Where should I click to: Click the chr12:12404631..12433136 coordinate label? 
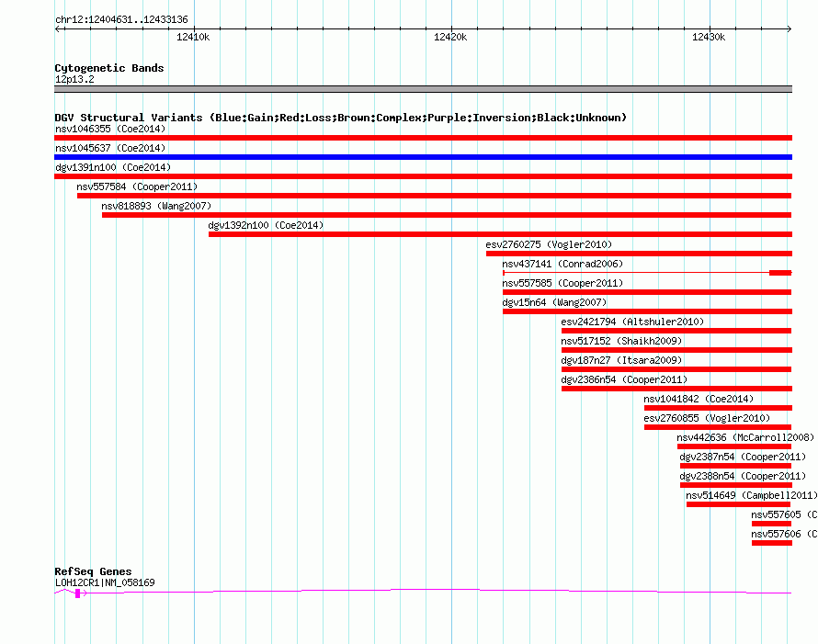pyautogui.click(x=121, y=19)
